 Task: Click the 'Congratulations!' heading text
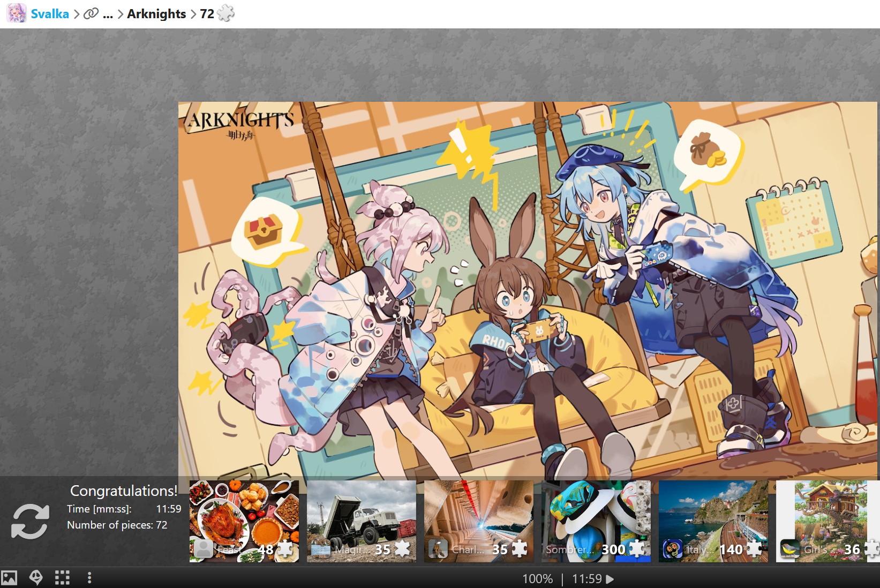[x=124, y=491]
